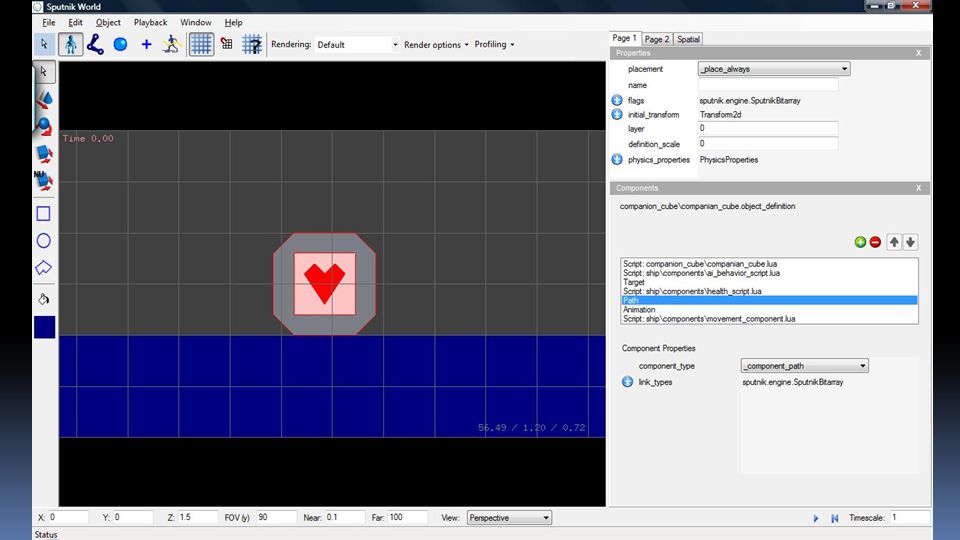Select the blue cube move tool
This screenshot has width=960, height=540.
point(44,153)
